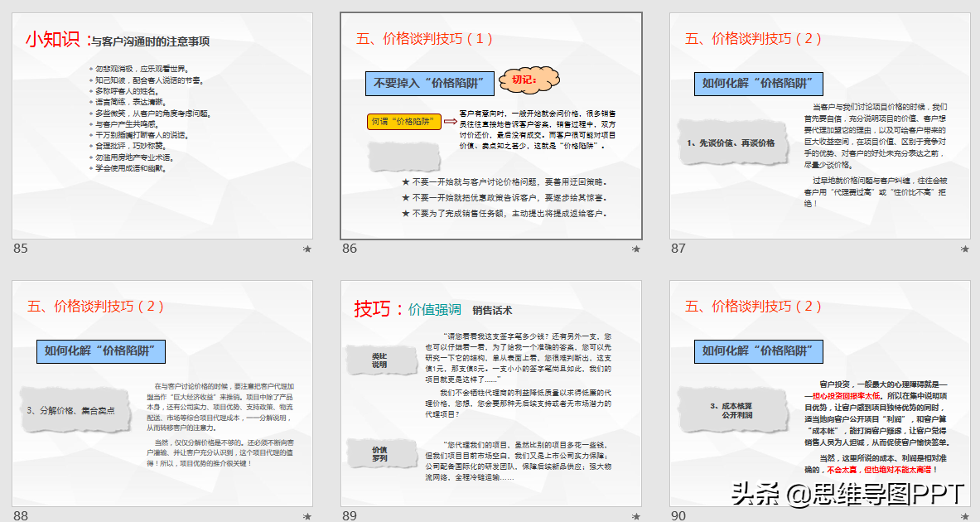Click the yellow 何谓"价格陷阱" label on slide 86
Image resolution: width=980 pixels, height=522 pixels.
click(x=403, y=122)
